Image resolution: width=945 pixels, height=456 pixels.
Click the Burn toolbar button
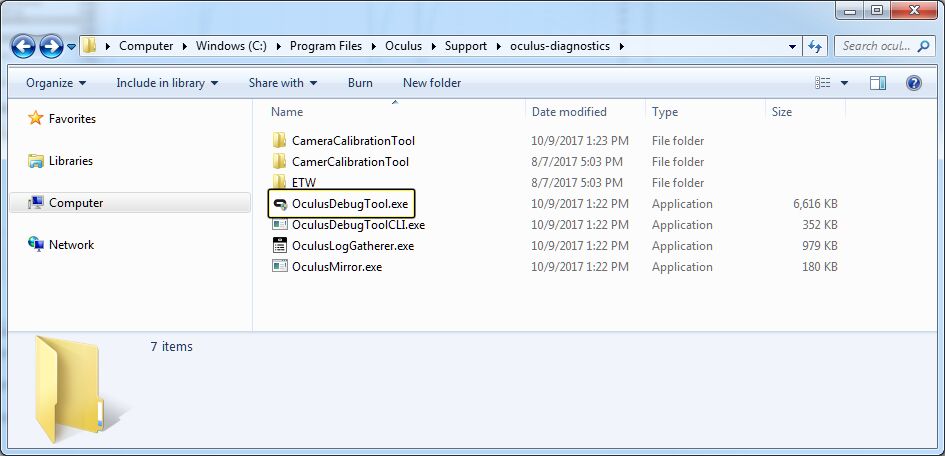pos(360,83)
